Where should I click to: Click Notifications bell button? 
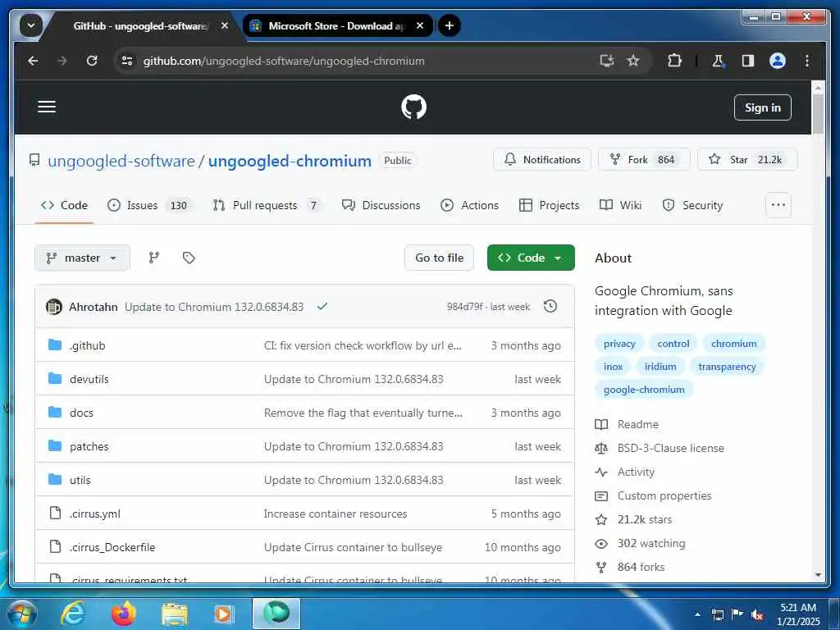pos(541,160)
